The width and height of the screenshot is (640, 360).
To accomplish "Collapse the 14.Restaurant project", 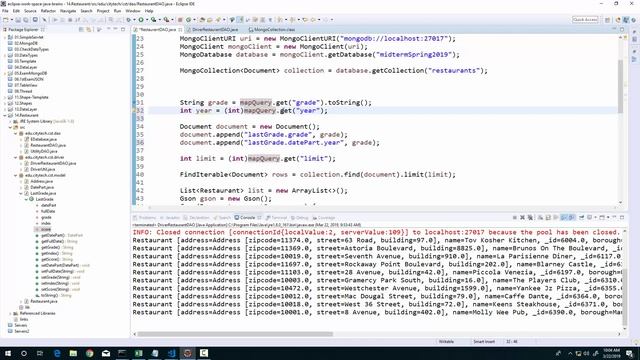I will [5, 116].
